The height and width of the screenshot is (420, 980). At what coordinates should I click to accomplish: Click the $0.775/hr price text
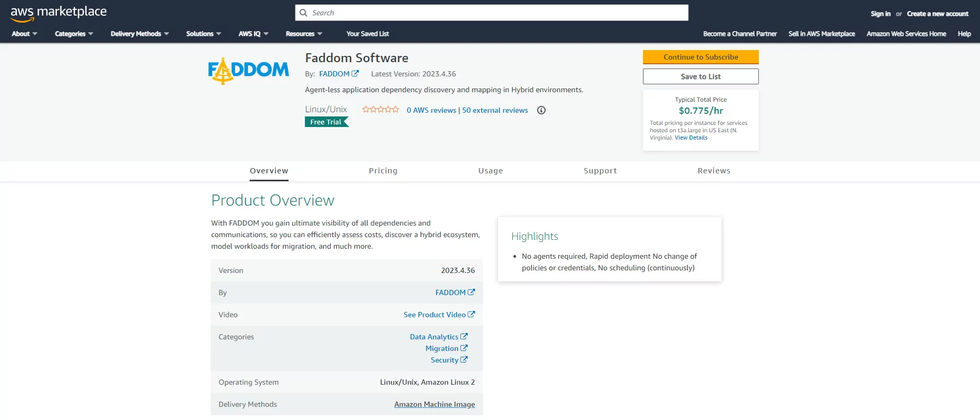pyautogui.click(x=701, y=111)
